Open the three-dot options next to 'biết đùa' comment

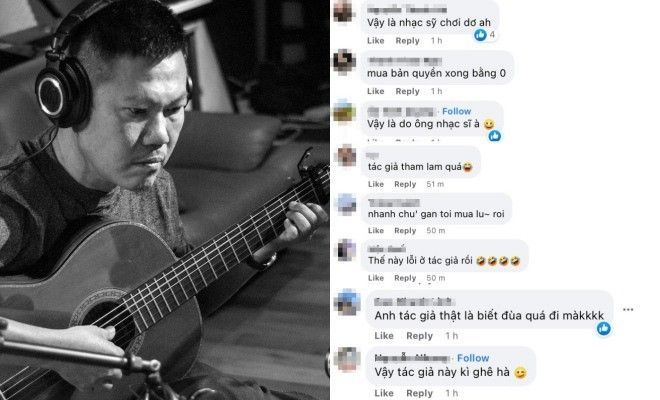(628, 309)
